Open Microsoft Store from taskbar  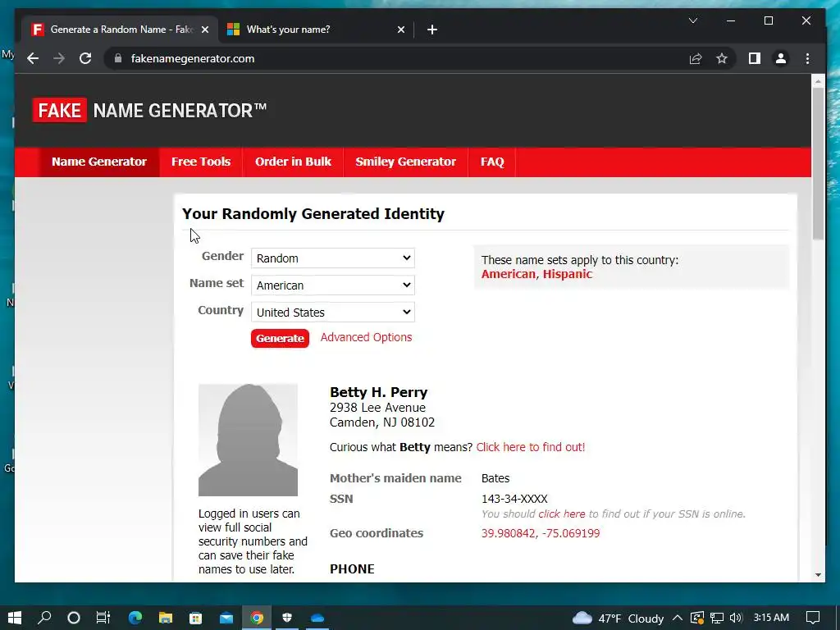click(x=195, y=618)
